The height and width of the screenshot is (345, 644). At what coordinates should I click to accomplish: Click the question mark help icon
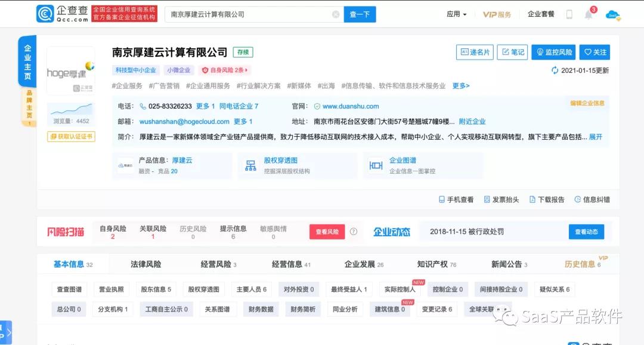354,232
